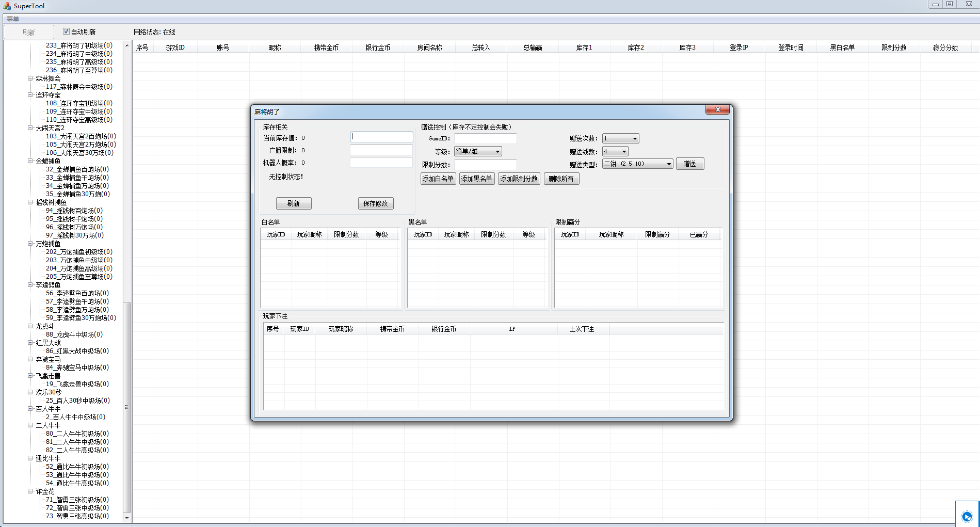Click the SuperTool app icon in title bar
Screen dimensions: 980x527
pyautogui.click(x=7, y=6)
